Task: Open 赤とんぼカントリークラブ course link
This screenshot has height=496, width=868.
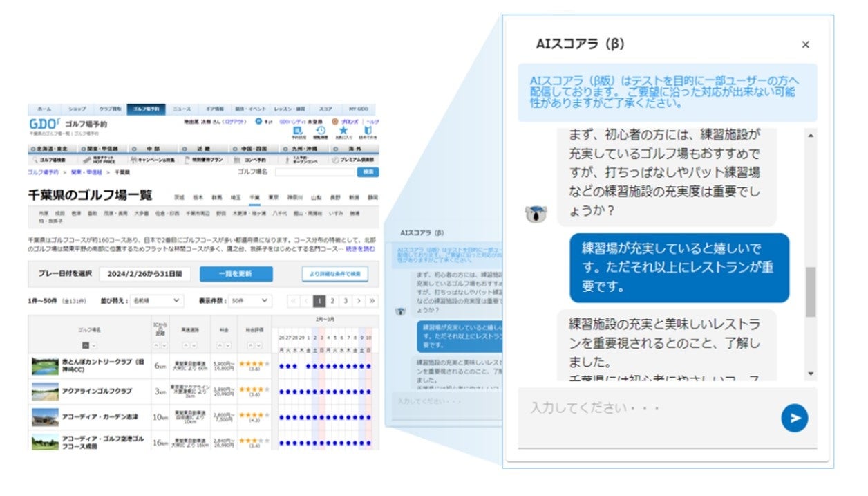Action: tap(103, 365)
